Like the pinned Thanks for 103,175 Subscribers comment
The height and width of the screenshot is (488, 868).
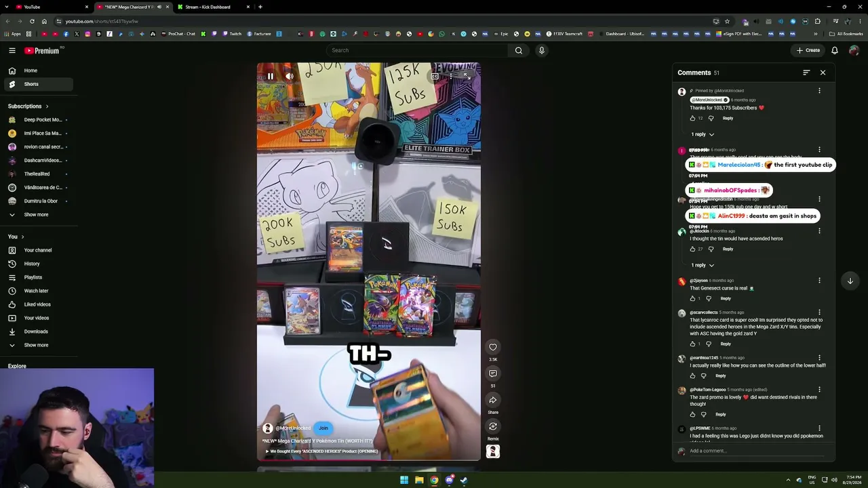point(692,118)
